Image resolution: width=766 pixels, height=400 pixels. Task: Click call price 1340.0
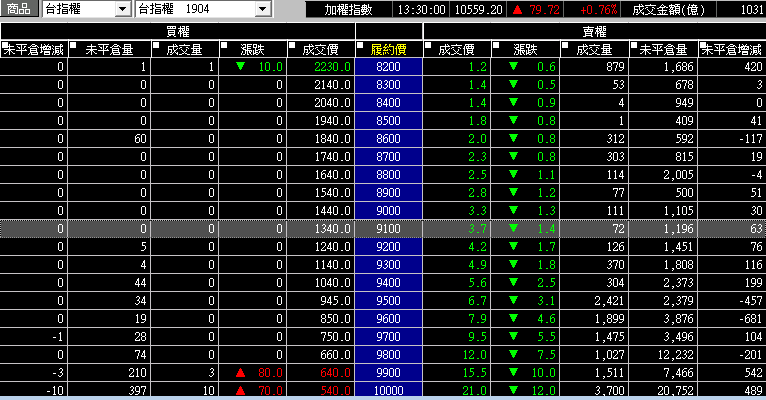(332, 229)
